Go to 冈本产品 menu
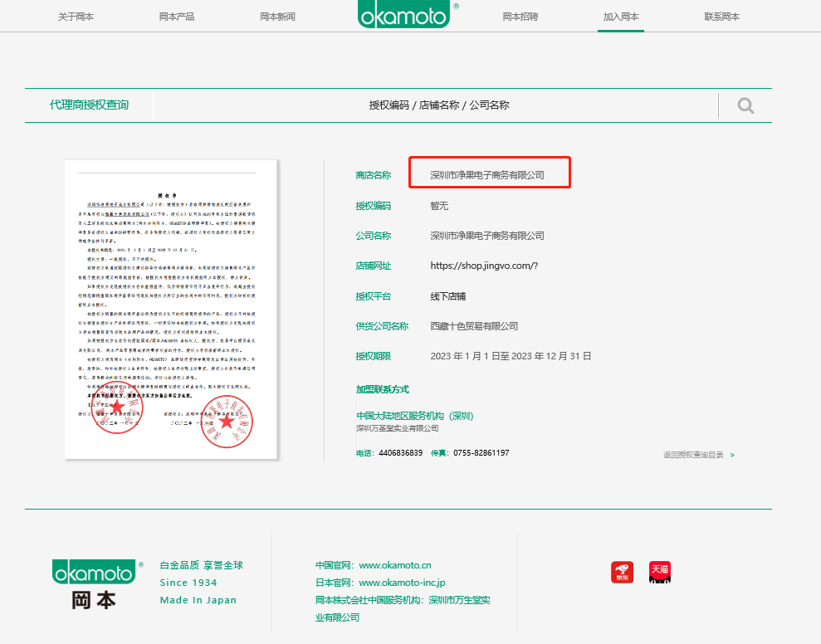Viewport: 821px width, 644px height. [x=177, y=17]
